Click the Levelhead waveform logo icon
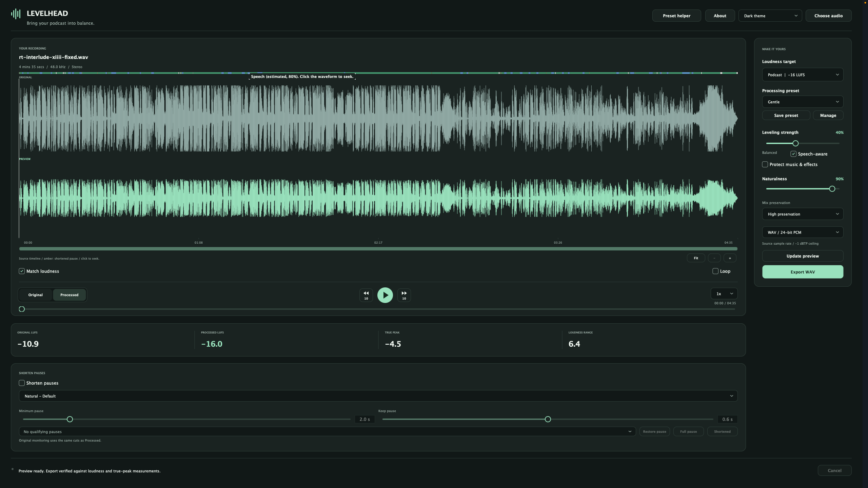The width and height of the screenshot is (868, 488). pyautogui.click(x=16, y=14)
